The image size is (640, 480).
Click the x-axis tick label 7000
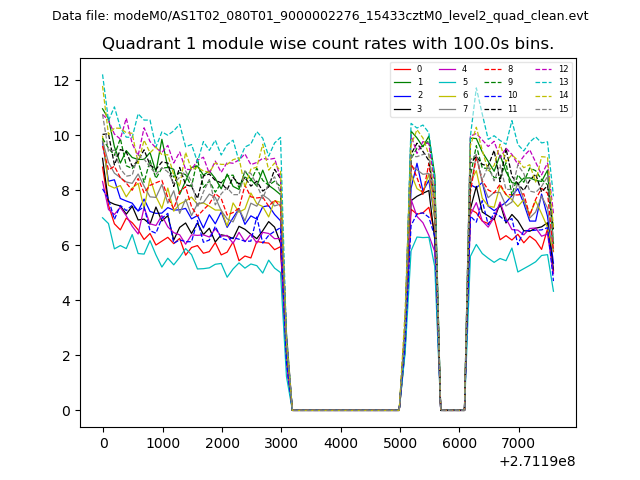pyautogui.click(x=518, y=442)
